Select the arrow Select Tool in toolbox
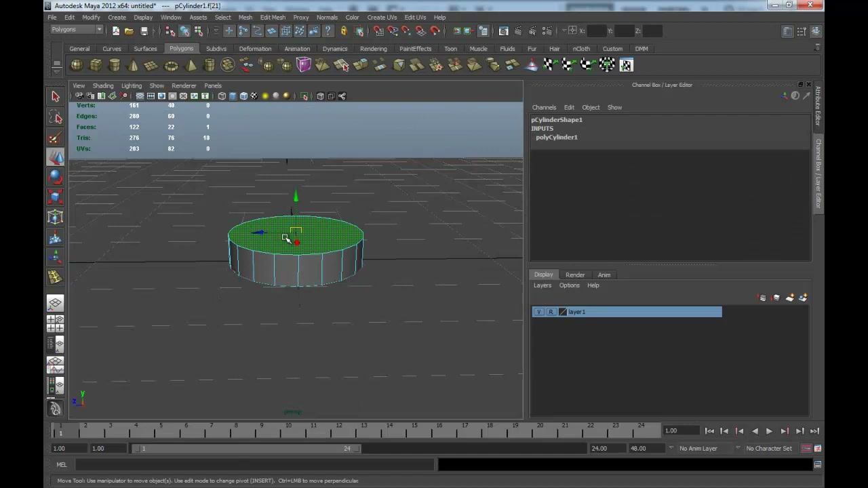Image resolution: width=868 pixels, height=488 pixels. click(x=56, y=97)
